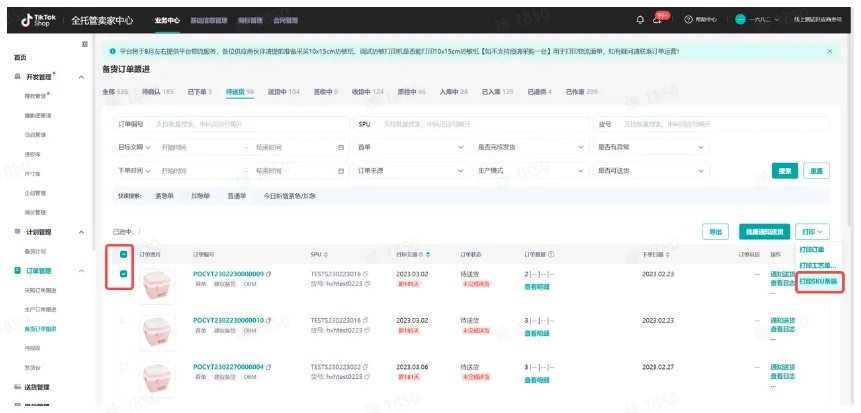Collapse the sidebar using the top toggle icon
Screen dimensions: 861x413
[85, 44]
